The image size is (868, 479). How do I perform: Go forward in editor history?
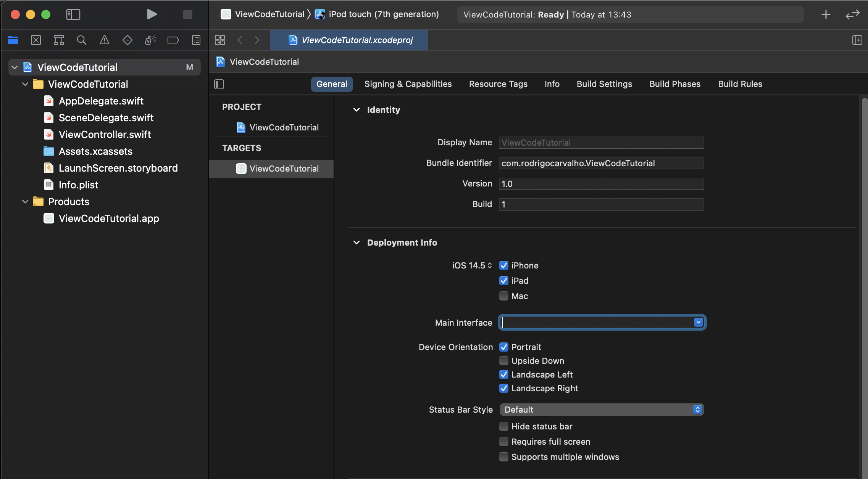257,40
